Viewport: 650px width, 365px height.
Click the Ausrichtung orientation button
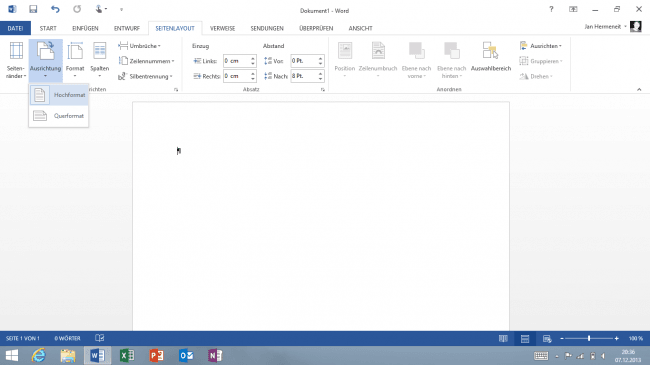click(x=46, y=61)
